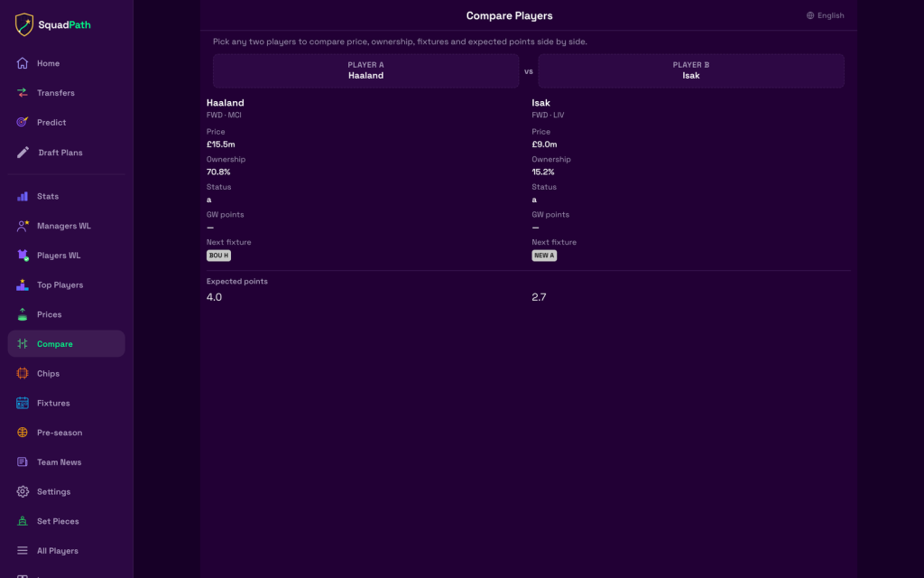Open the Top Players label
Screen dimensions: 924x578
pyautogui.click(x=60, y=284)
